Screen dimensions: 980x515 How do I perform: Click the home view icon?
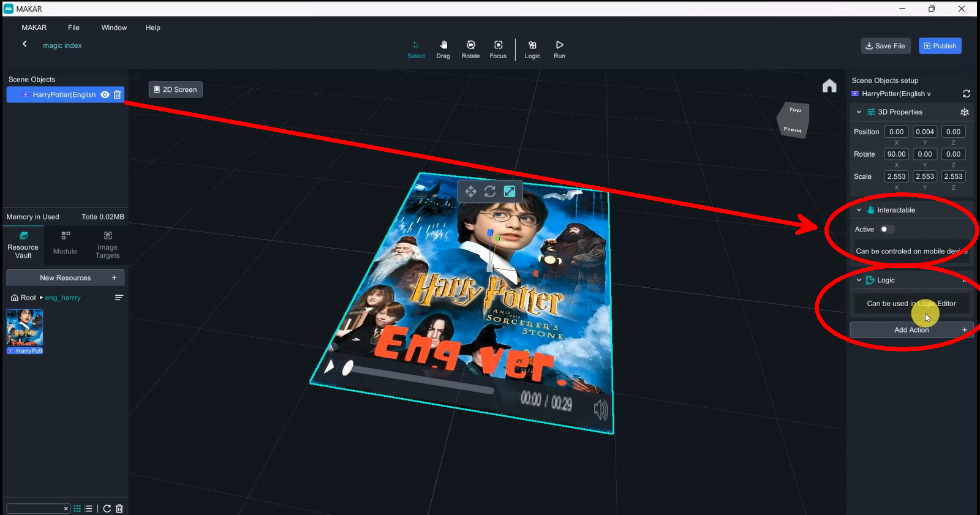coord(829,86)
